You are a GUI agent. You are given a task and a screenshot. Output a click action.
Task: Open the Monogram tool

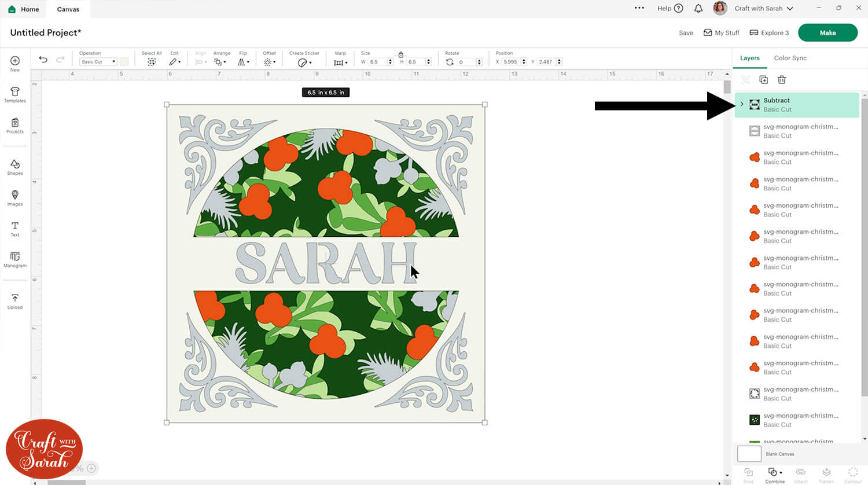[15, 259]
